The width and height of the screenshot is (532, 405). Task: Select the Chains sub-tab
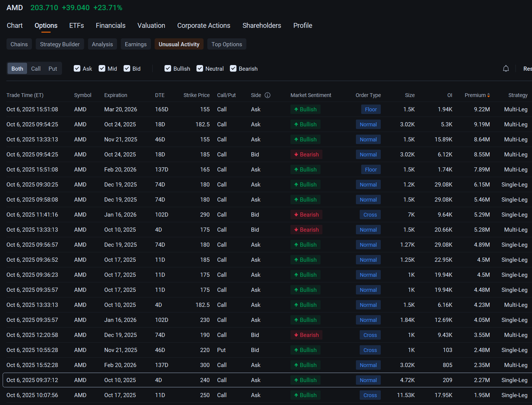click(x=19, y=44)
